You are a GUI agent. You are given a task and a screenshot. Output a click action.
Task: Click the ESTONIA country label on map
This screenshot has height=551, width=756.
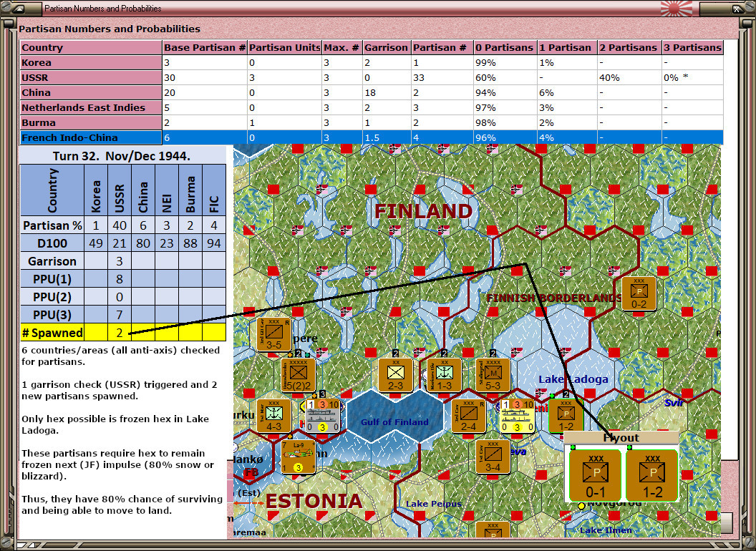click(314, 502)
